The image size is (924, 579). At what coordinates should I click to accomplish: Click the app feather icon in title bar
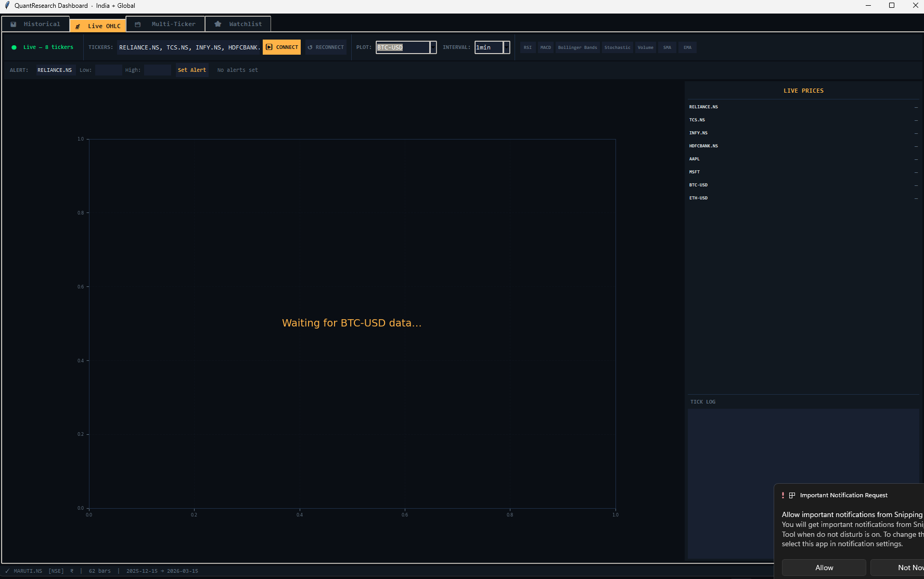point(7,5)
